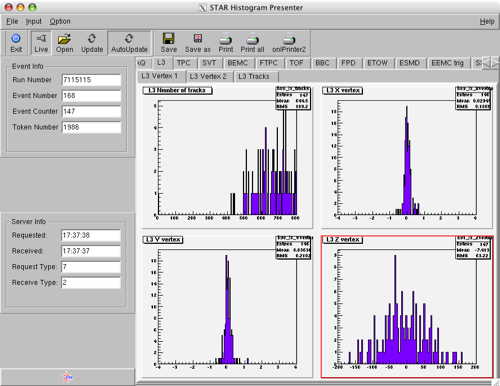Open the File menu
The height and width of the screenshot is (386, 500).
[12, 21]
